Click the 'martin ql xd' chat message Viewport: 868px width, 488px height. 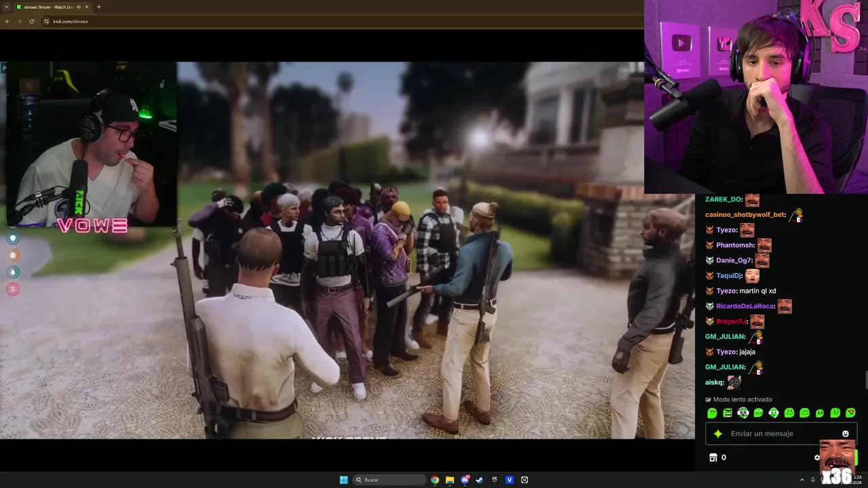pyautogui.click(x=757, y=291)
